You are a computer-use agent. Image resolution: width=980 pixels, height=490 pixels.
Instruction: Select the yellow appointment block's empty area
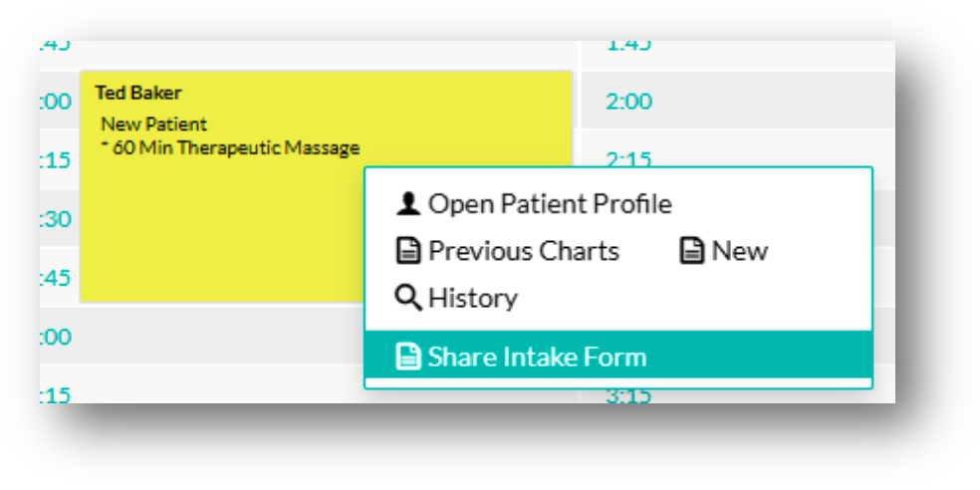[x=219, y=239]
